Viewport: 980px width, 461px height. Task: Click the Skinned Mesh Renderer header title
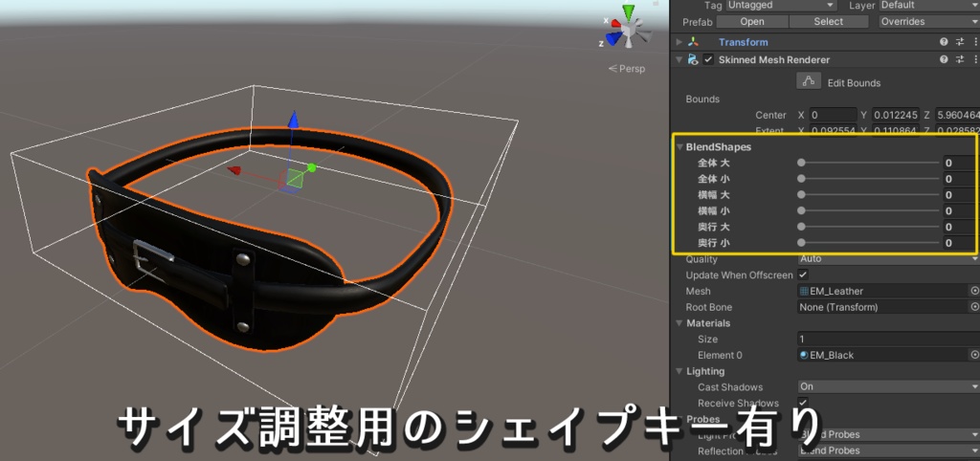(774, 60)
